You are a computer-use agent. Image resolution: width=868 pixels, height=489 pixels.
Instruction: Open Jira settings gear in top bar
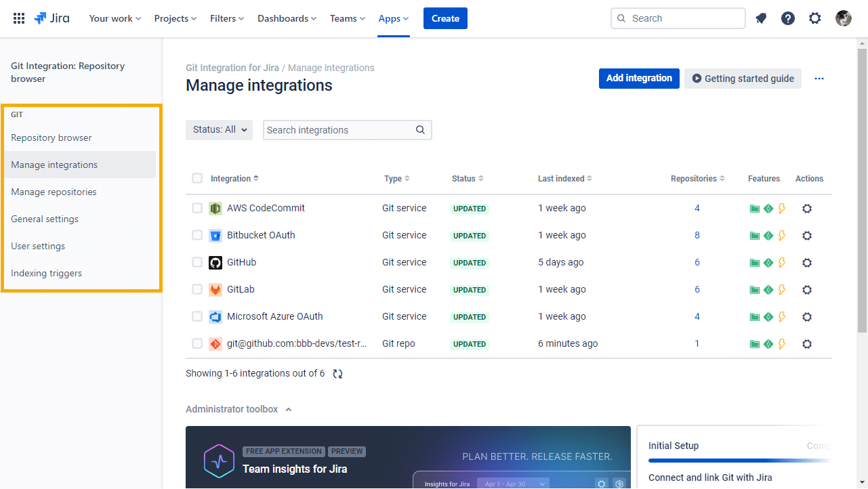point(815,18)
